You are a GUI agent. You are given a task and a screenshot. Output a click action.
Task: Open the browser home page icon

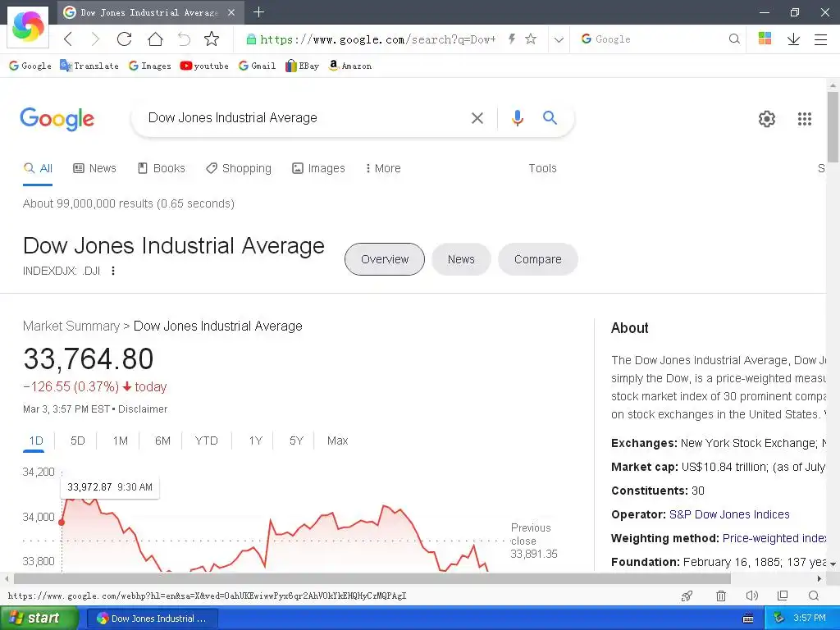tap(155, 39)
